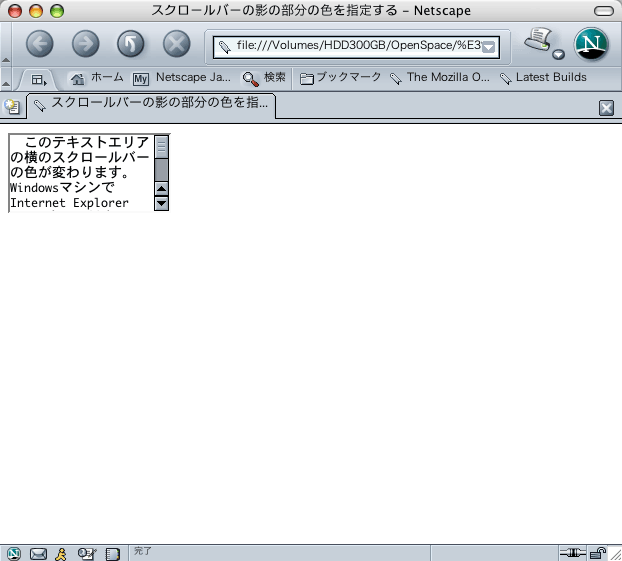
Task: Go back with the Back arrow button
Action: pyautogui.click(x=40, y=44)
